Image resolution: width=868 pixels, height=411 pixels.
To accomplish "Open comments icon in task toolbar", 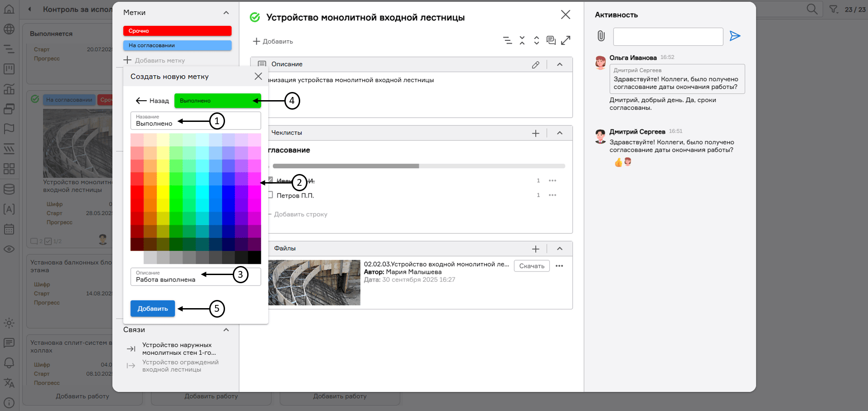I will (551, 40).
